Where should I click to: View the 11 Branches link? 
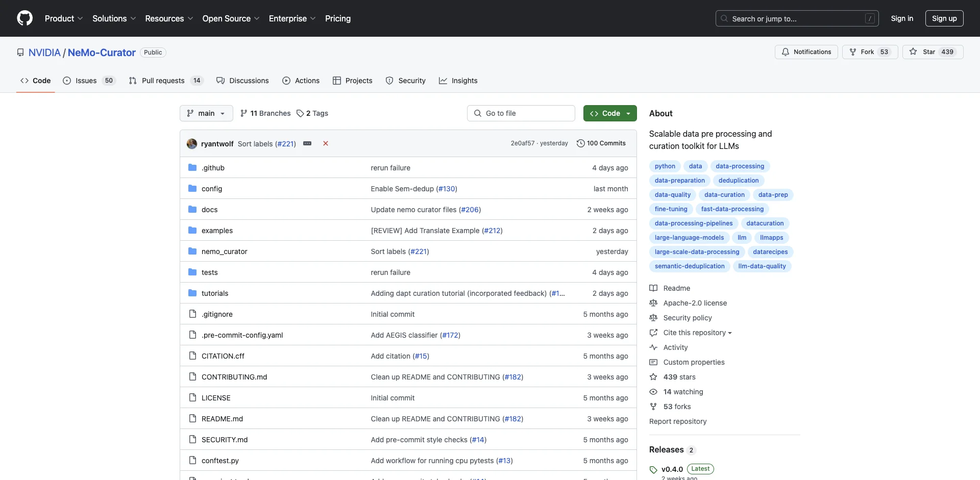[265, 113]
